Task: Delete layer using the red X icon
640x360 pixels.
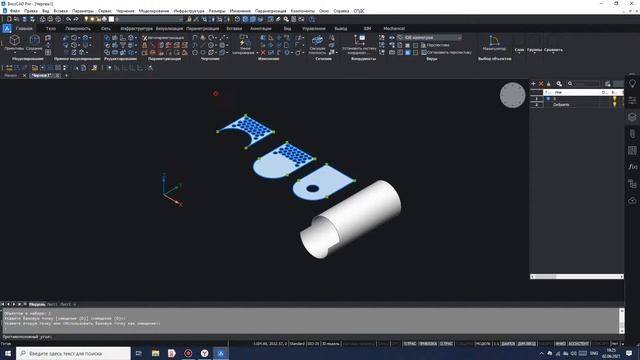Action: [541, 84]
